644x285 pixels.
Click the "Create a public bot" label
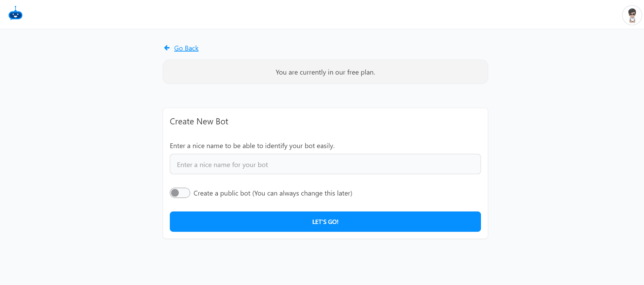tap(273, 193)
